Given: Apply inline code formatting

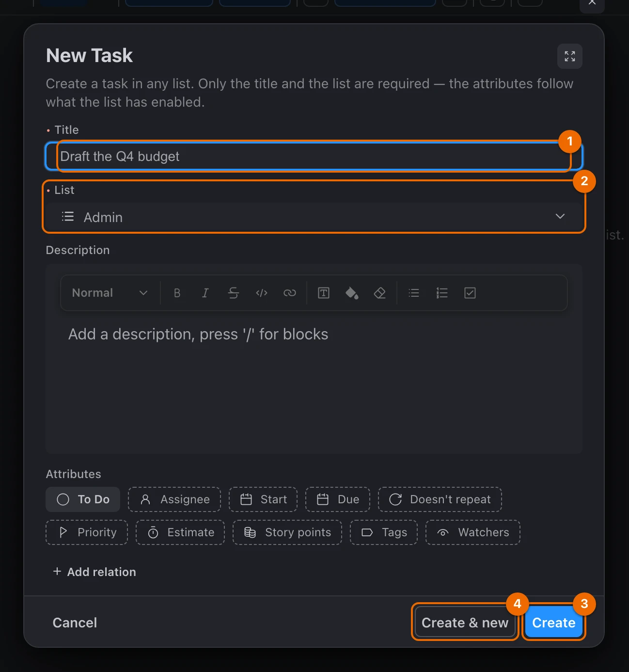Looking at the screenshot, I should (x=262, y=293).
